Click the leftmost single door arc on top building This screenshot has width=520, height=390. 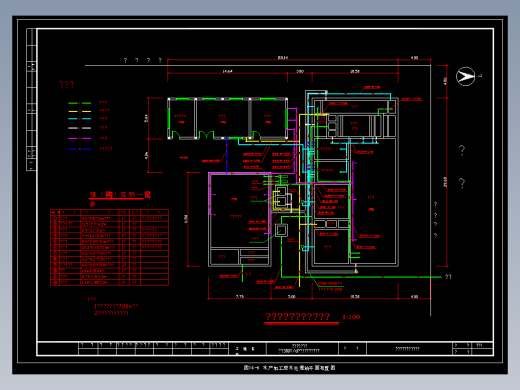(176, 135)
